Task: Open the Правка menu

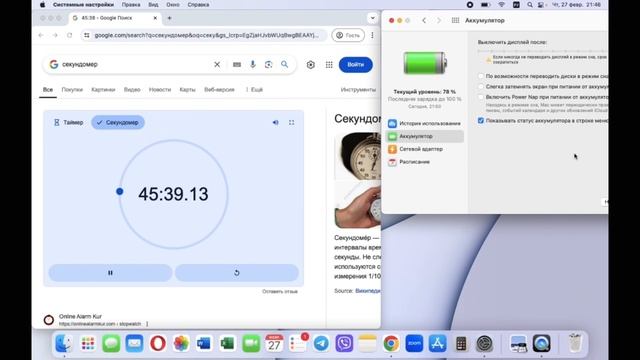Action: 131,5
